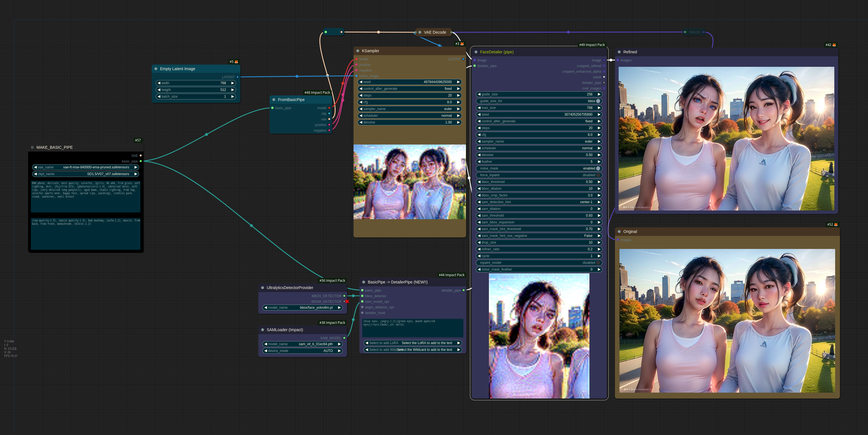The image size is (868, 435).
Task: Increase batch_size with right arrow
Action: [233, 97]
